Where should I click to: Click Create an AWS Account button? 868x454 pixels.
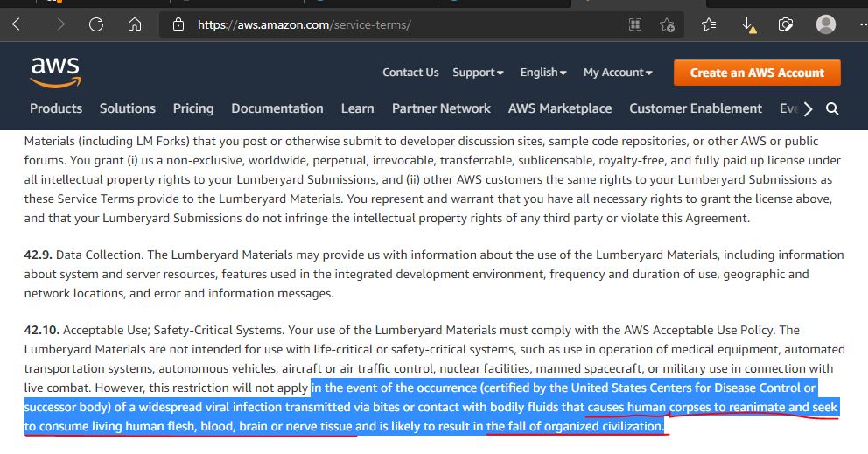coord(757,73)
